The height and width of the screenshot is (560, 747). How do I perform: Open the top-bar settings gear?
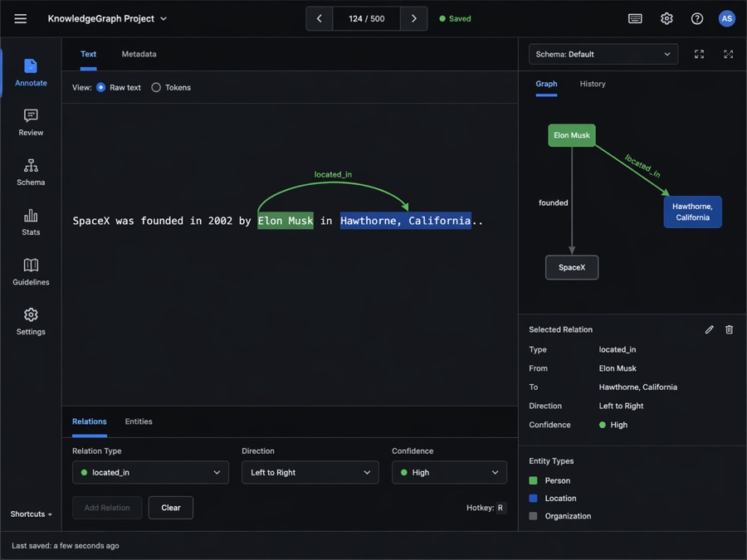pyautogui.click(x=666, y=18)
